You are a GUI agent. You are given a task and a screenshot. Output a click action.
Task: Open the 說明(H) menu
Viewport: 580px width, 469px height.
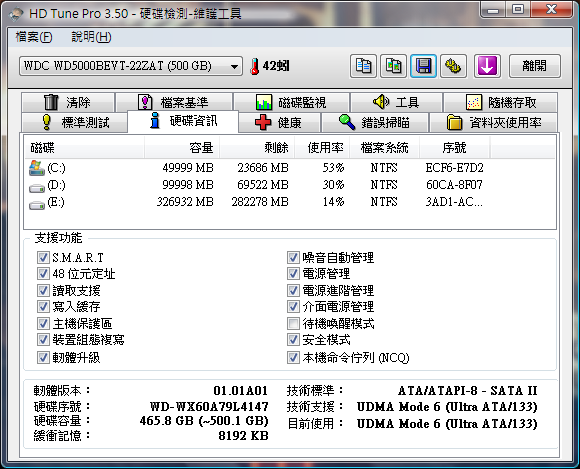(91, 37)
